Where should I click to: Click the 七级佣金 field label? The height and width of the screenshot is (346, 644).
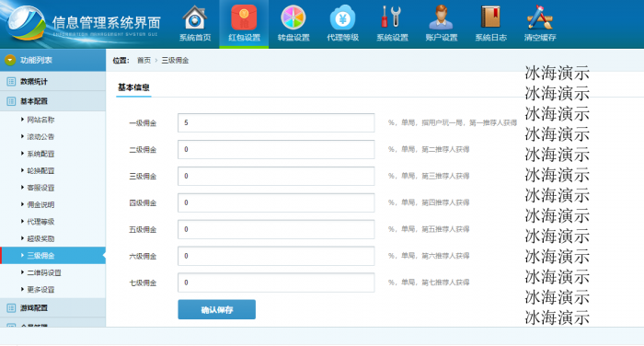point(143,283)
